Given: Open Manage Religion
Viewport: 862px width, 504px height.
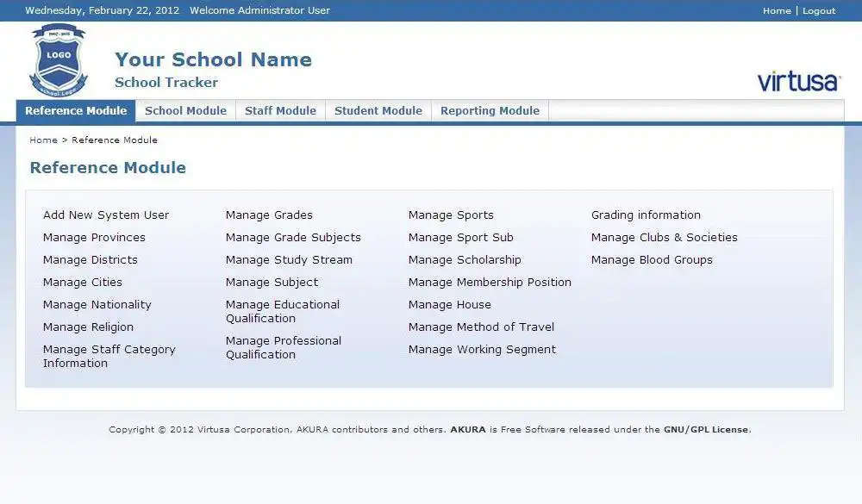Looking at the screenshot, I should [x=88, y=327].
